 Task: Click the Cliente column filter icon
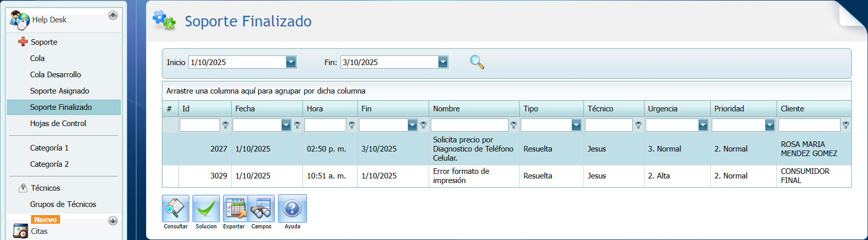click(846, 125)
